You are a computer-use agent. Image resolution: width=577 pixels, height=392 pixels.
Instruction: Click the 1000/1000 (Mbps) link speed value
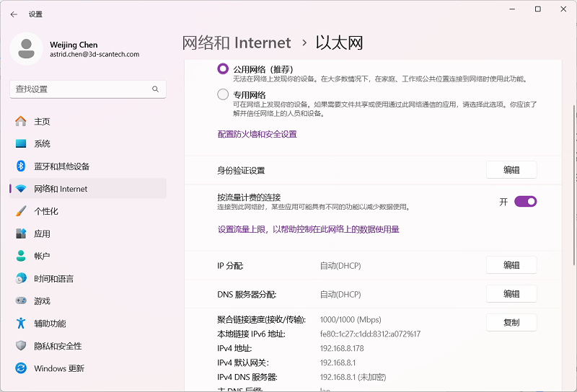click(x=351, y=319)
